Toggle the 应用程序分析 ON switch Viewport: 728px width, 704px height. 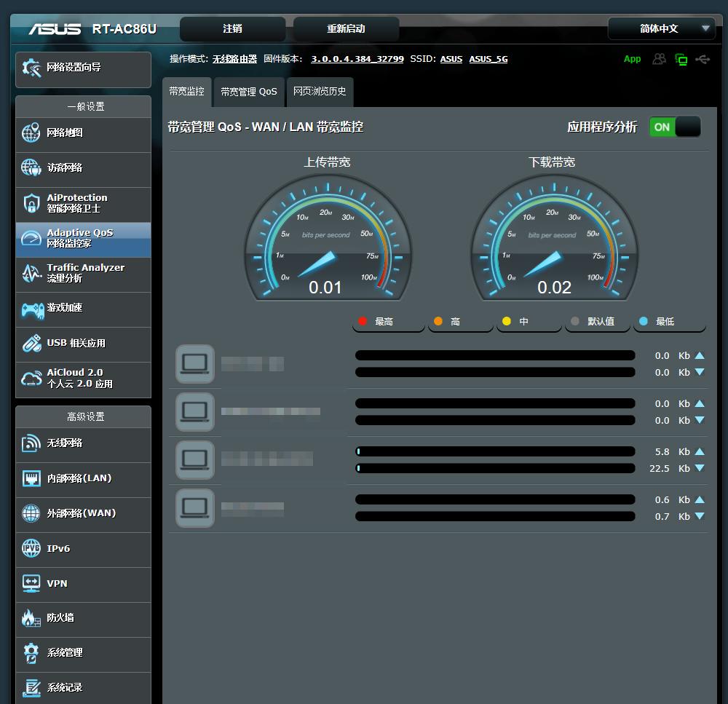[x=674, y=127]
